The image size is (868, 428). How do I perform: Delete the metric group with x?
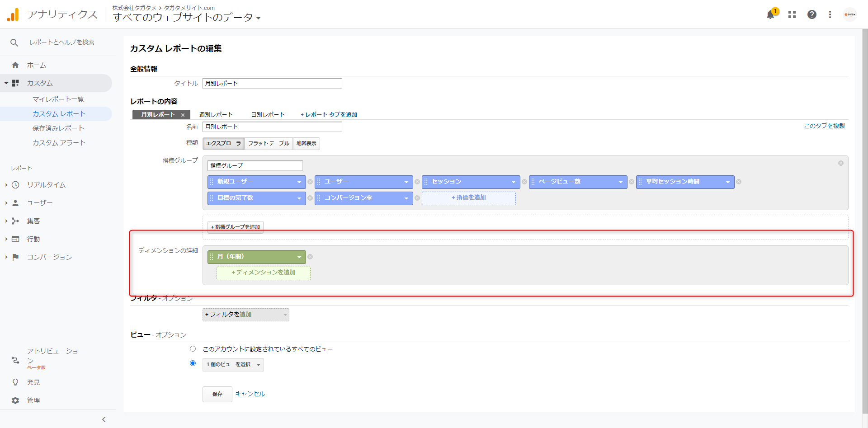tap(841, 163)
